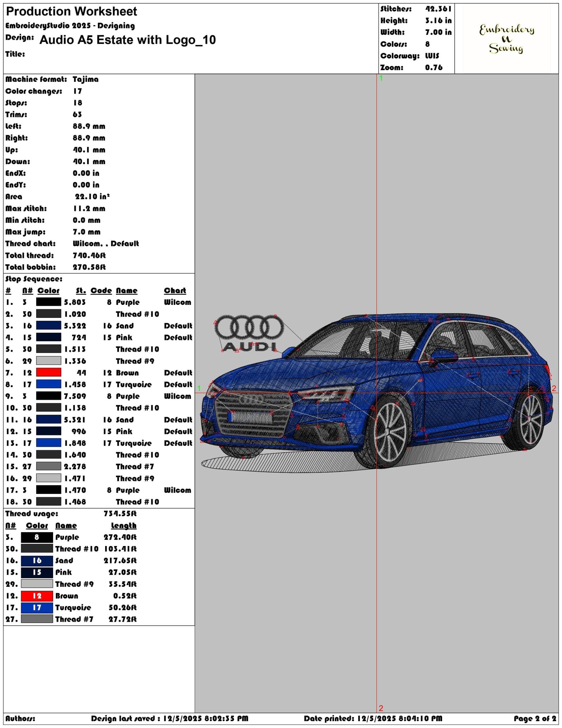Click the height value '3.16 in'
562x728 pixels.
pyautogui.click(x=438, y=21)
